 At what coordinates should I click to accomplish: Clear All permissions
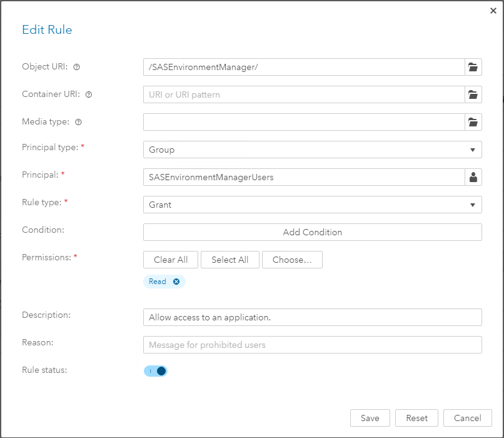click(171, 260)
